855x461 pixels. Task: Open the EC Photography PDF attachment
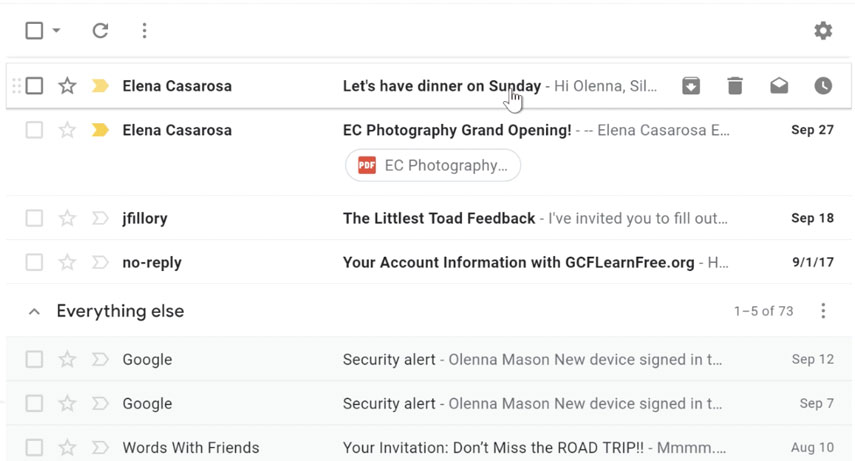[x=433, y=165]
